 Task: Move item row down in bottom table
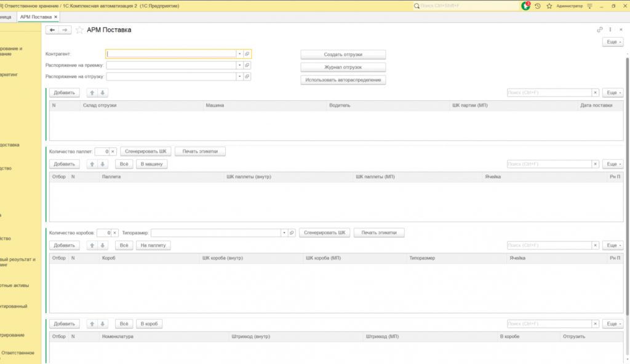coord(103,324)
